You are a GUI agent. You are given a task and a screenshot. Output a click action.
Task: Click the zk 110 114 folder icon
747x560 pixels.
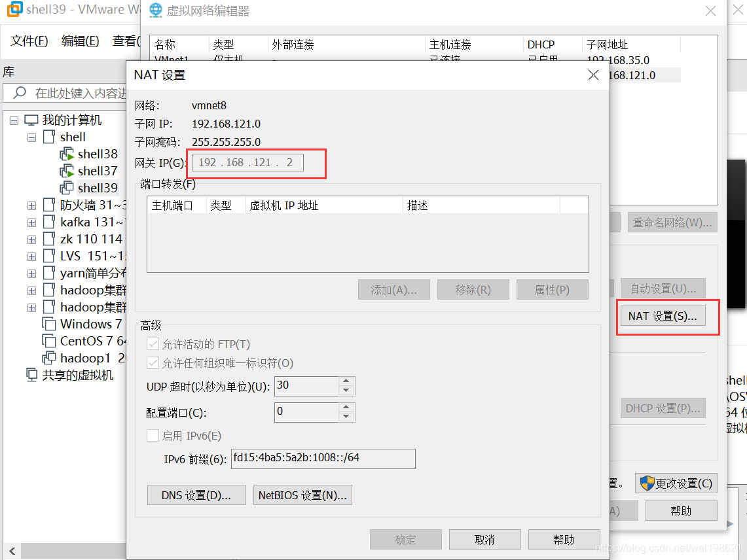coord(48,239)
